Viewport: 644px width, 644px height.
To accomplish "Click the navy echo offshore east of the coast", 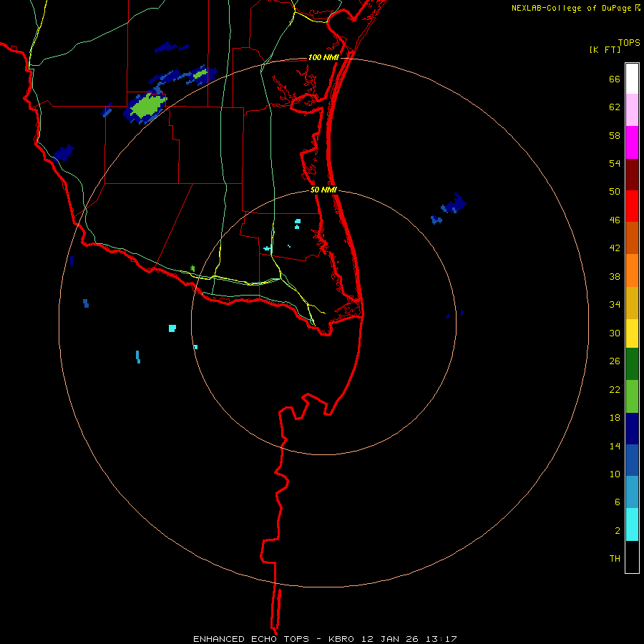I will [x=453, y=204].
